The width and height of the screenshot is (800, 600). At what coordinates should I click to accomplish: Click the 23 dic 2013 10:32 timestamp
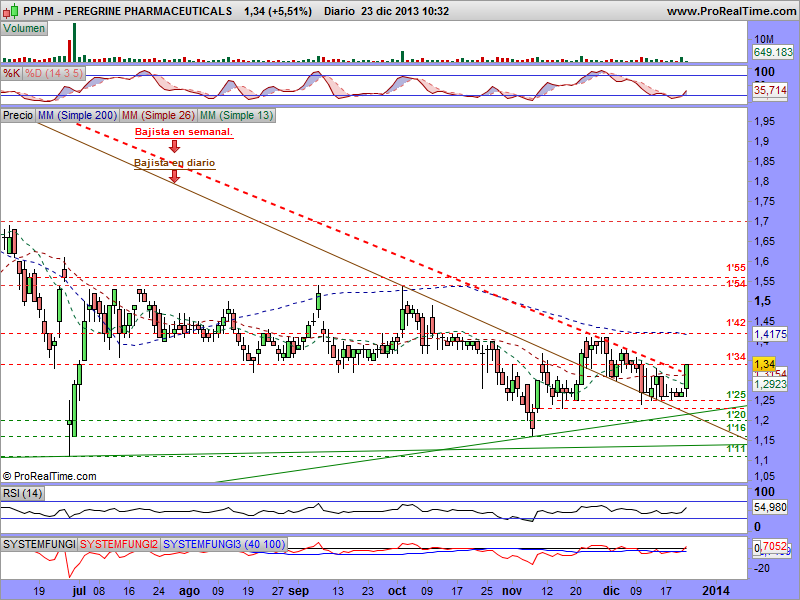[405, 11]
